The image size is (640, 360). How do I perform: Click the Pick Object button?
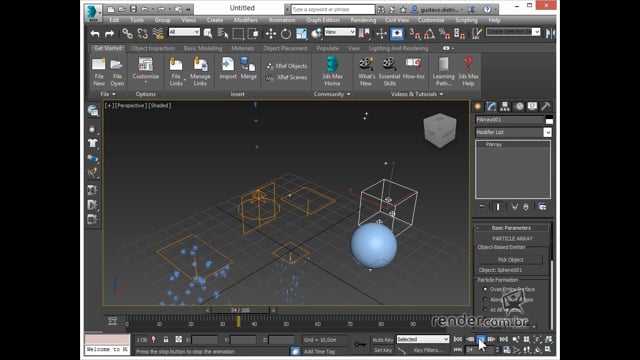point(511,260)
